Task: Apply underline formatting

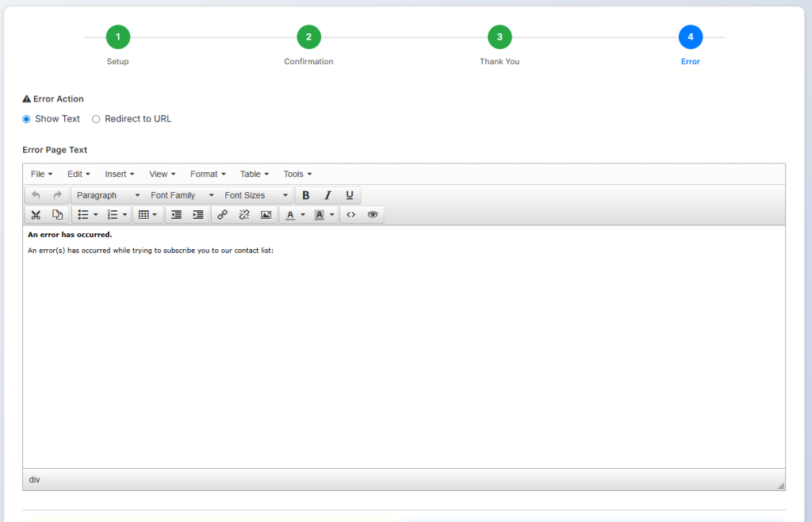Action: (x=349, y=195)
